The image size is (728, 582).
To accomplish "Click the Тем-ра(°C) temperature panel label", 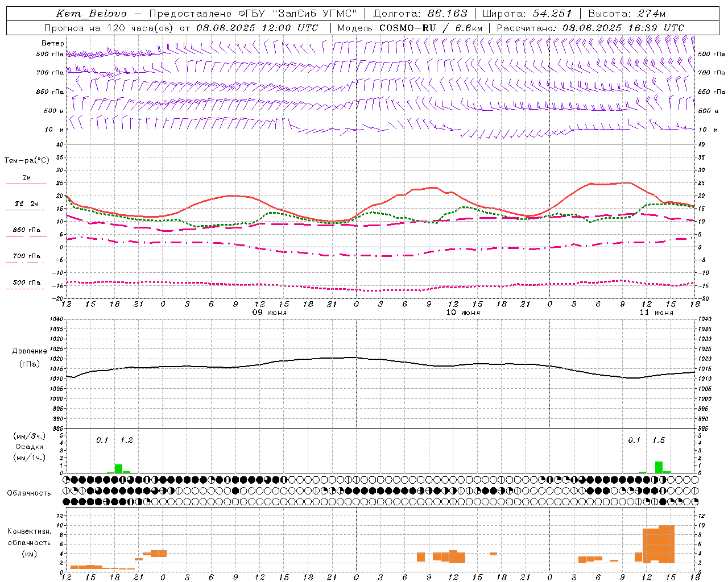I will tap(27, 161).
